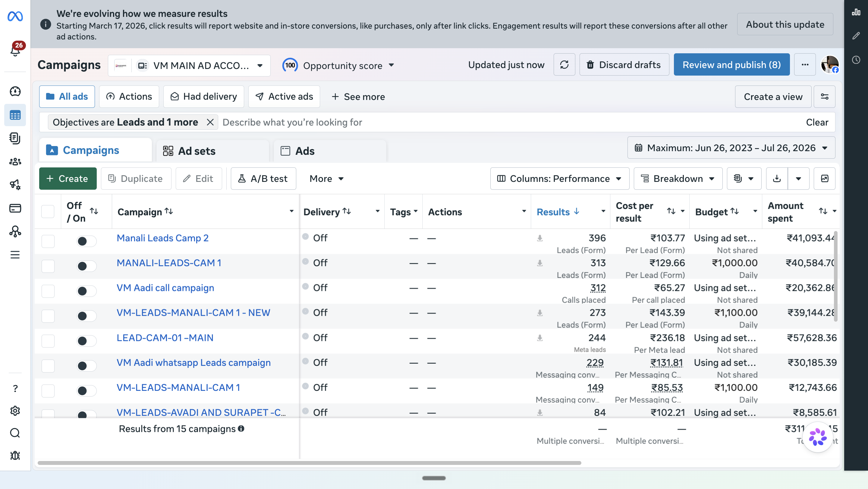This screenshot has width=868, height=489.
Task: Toggle on VM-LEADS-MANALI-CAM 1 - NEW campaign
Action: pos(86,316)
